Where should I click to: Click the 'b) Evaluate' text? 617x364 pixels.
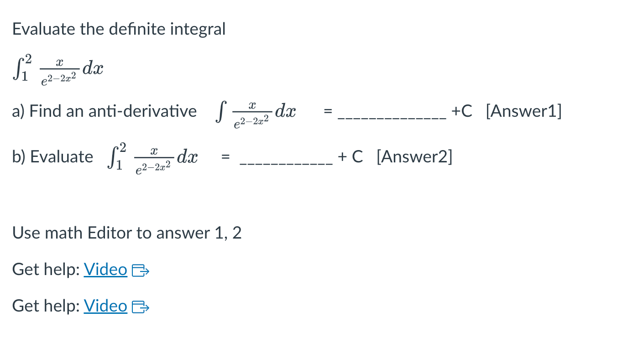pyautogui.click(x=52, y=156)
